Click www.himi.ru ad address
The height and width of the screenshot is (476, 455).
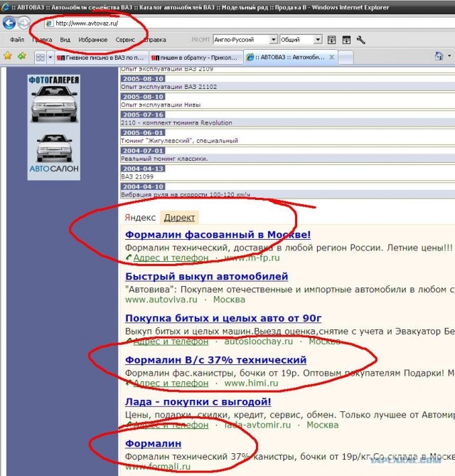pos(251,383)
